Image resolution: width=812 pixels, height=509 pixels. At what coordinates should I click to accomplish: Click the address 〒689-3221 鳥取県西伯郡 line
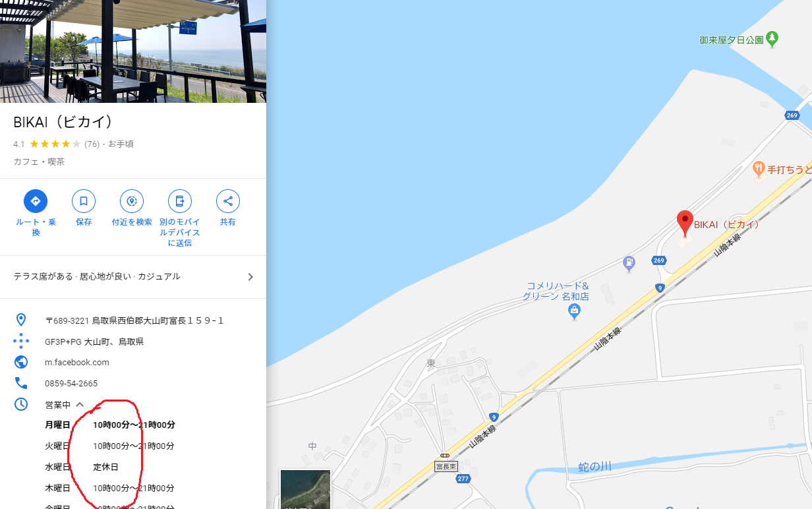point(134,320)
